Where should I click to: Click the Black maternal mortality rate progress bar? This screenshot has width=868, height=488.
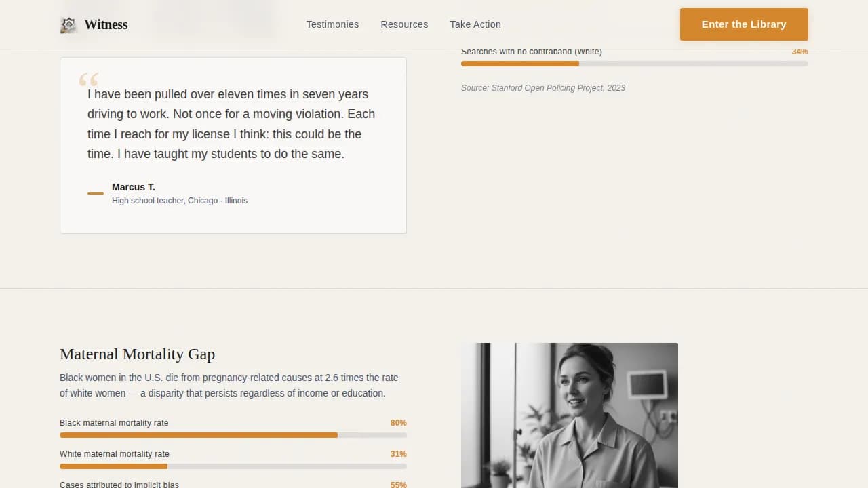[233, 434]
